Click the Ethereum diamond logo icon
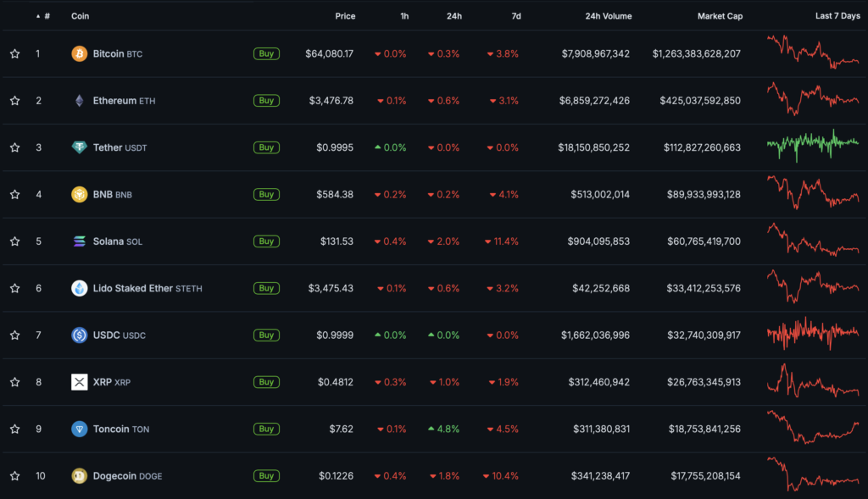The width and height of the screenshot is (868, 499). click(x=79, y=101)
